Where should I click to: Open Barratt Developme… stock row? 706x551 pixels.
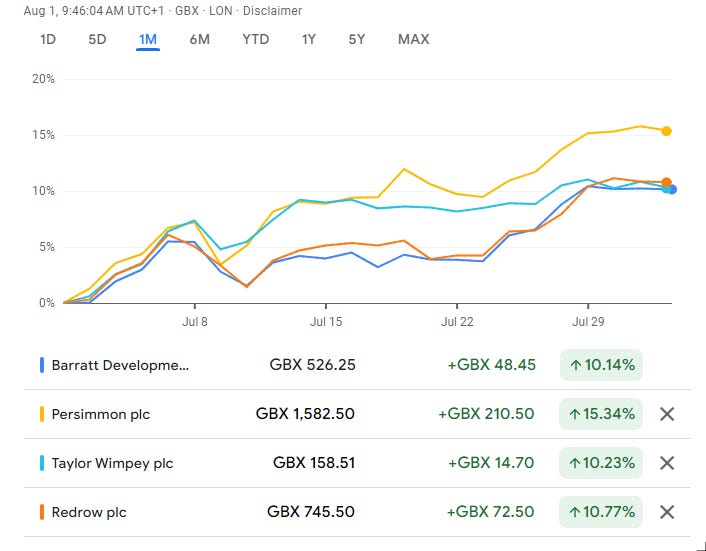357,365
